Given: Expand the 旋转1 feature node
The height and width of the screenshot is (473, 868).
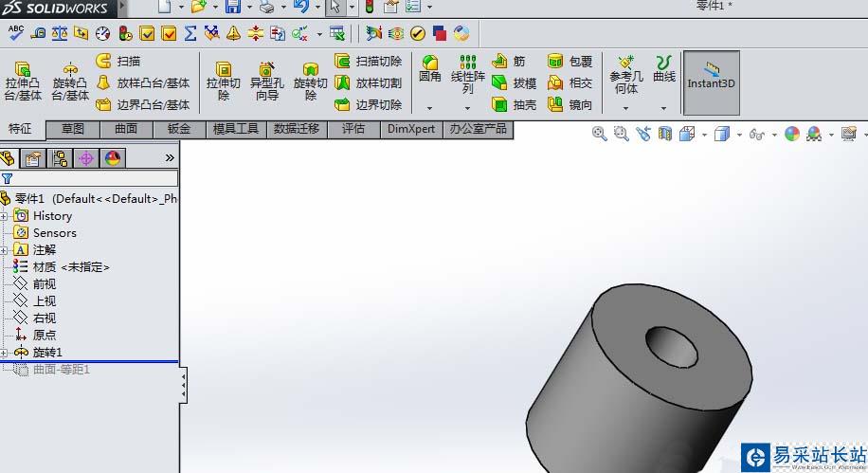Looking at the screenshot, I should pyautogui.click(x=4, y=353).
